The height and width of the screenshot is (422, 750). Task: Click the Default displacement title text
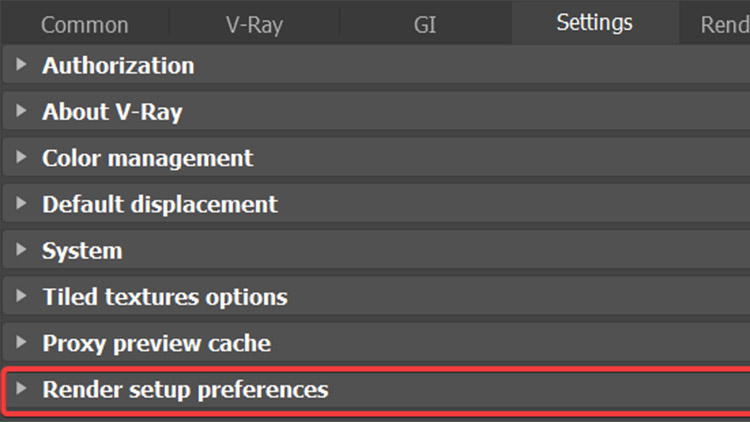[160, 204]
